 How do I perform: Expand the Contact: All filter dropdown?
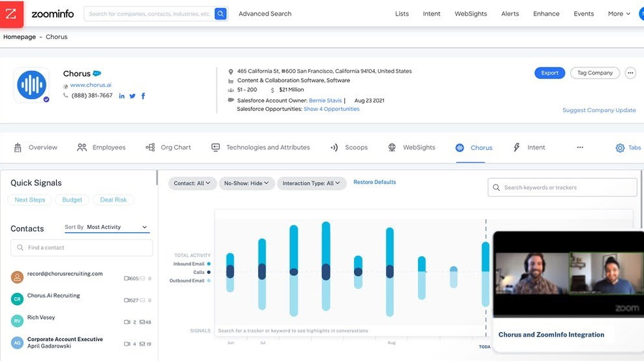click(192, 183)
